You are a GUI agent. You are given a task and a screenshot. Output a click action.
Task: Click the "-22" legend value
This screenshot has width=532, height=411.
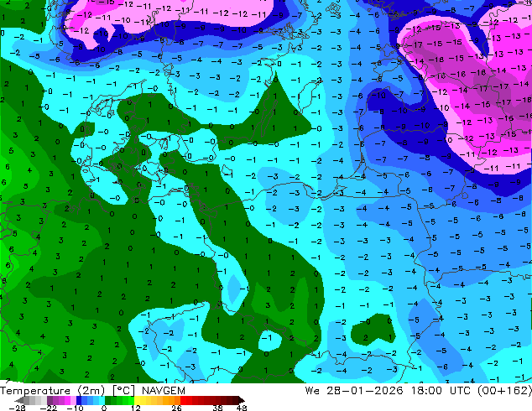(x=48, y=408)
